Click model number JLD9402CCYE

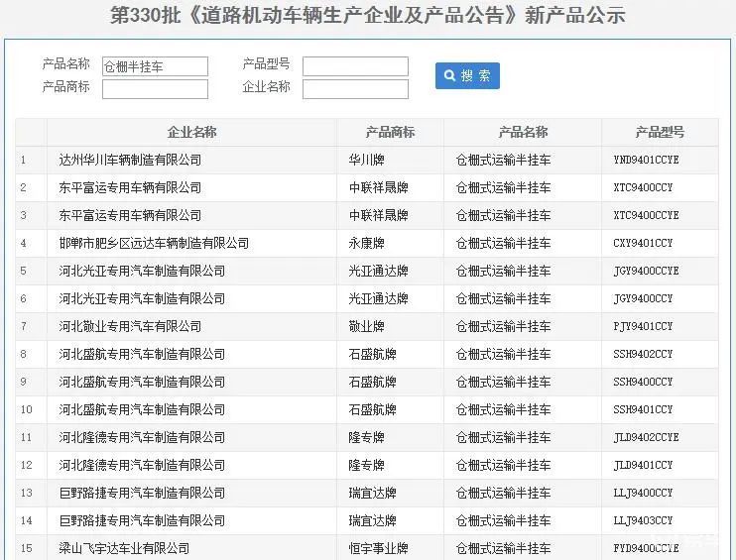click(x=646, y=437)
